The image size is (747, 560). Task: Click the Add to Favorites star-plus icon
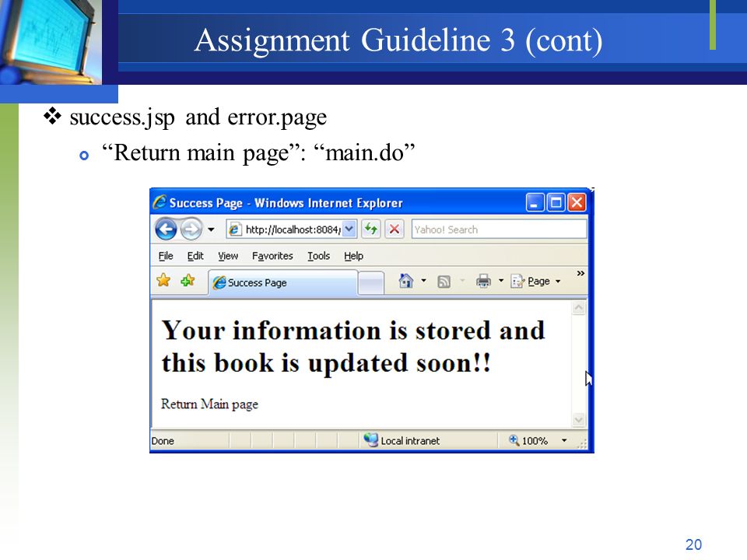(188, 281)
